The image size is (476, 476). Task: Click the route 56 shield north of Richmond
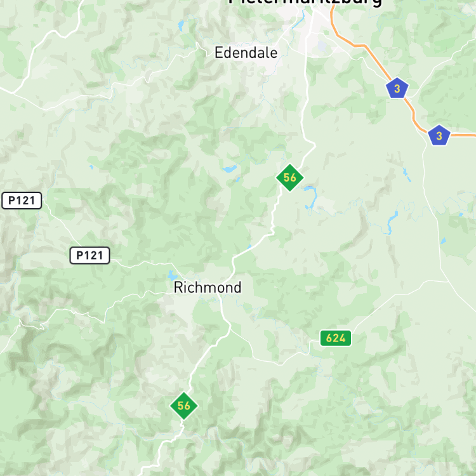[289, 178]
